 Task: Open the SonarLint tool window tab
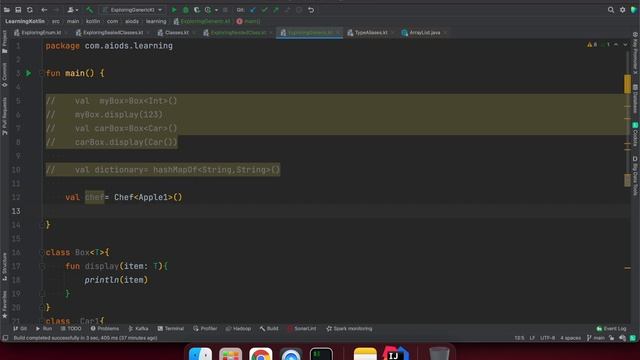(x=302, y=329)
